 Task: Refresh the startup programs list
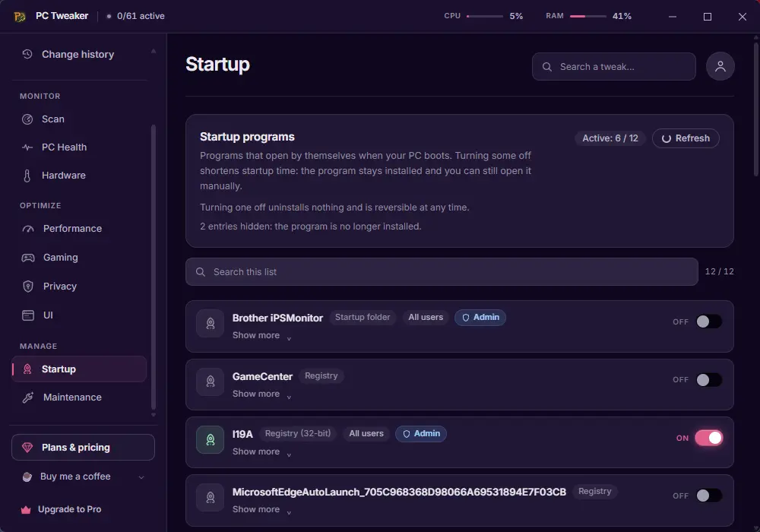(x=686, y=138)
